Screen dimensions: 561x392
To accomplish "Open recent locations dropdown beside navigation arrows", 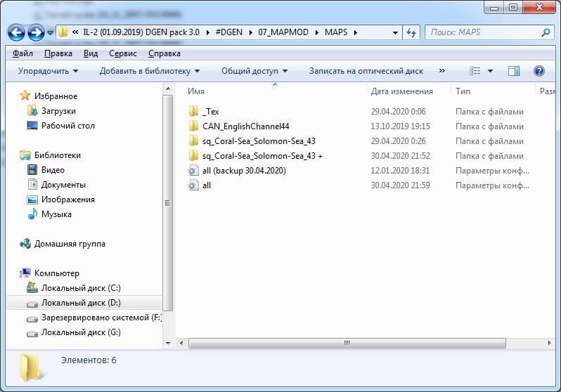I will pyautogui.click(x=51, y=32).
